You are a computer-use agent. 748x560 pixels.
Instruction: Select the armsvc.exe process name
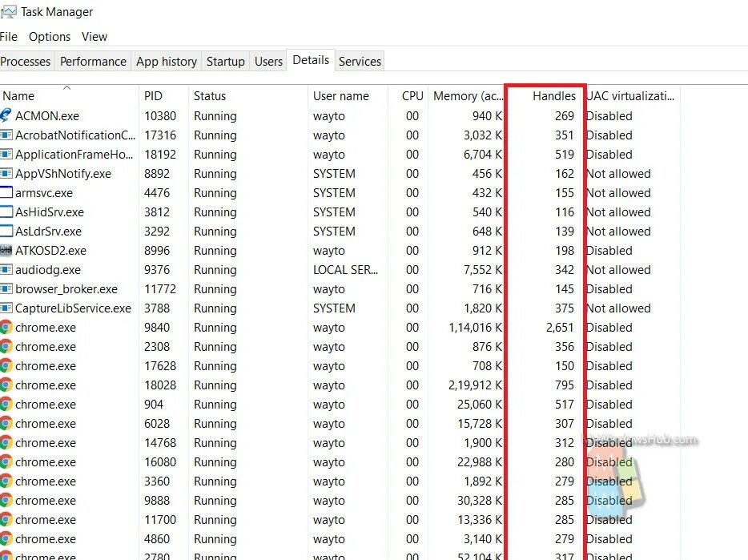tap(44, 193)
